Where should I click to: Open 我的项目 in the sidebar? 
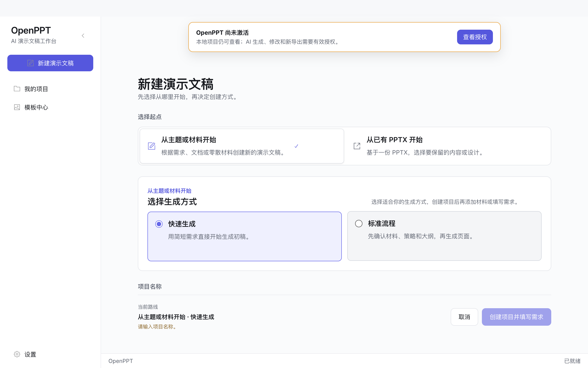point(50,89)
